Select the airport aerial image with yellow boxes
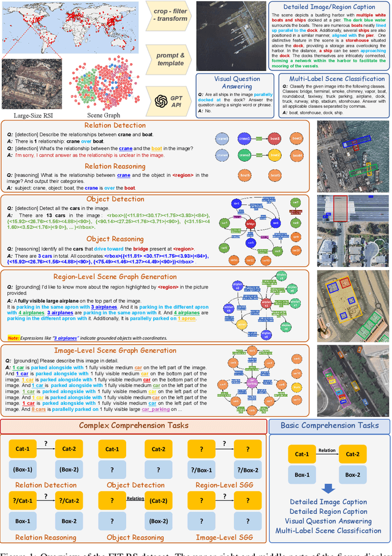392x556 pixels. [x=353, y=306]
